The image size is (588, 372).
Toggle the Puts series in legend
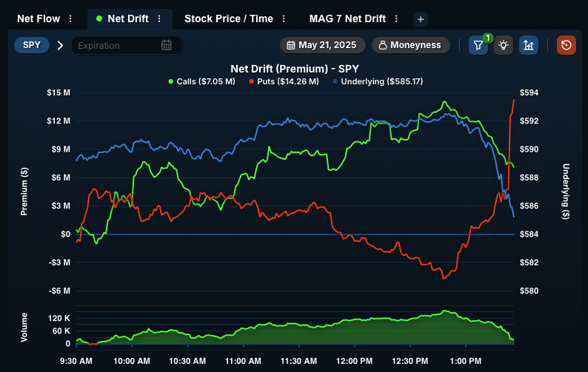point(284,81)
